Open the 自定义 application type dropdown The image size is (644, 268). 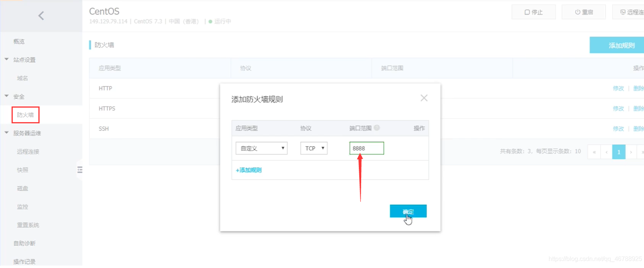click(x=262, y=148)
